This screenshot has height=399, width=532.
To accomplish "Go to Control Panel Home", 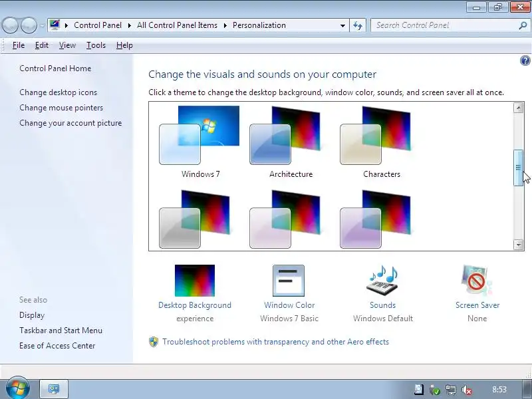I will tap(55, 68).
